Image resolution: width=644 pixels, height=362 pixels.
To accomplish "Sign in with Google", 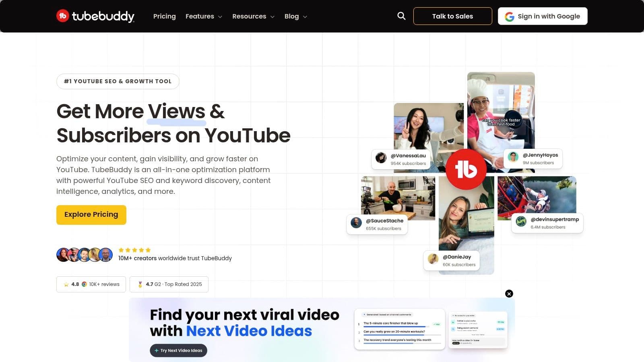I will 543,16.
